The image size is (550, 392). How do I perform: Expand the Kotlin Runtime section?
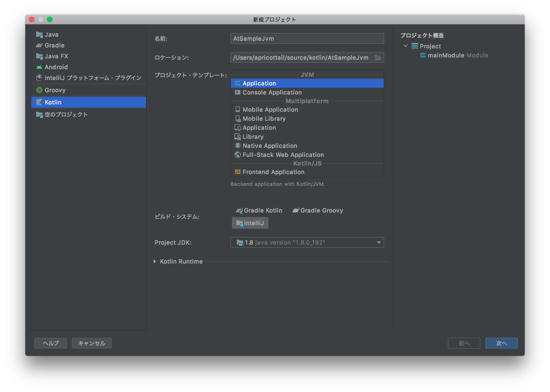[155, 261]
